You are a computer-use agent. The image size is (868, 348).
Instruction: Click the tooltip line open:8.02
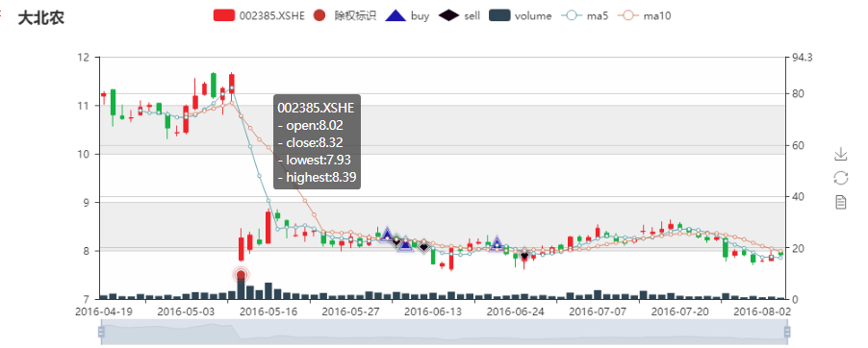tap(310, 126)
